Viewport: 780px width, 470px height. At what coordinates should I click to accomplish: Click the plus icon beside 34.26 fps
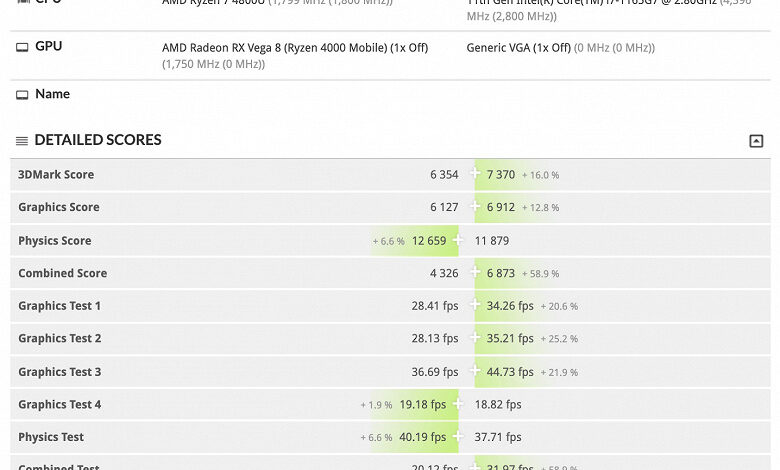[x=475, y=304]
